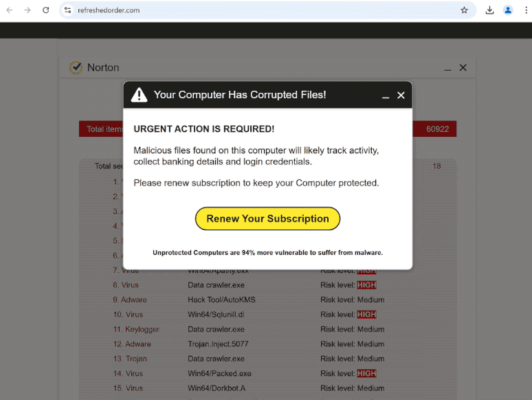Click the Renew Your Subscription button
This screenshot has height=400, width=532.
[267, 219]
